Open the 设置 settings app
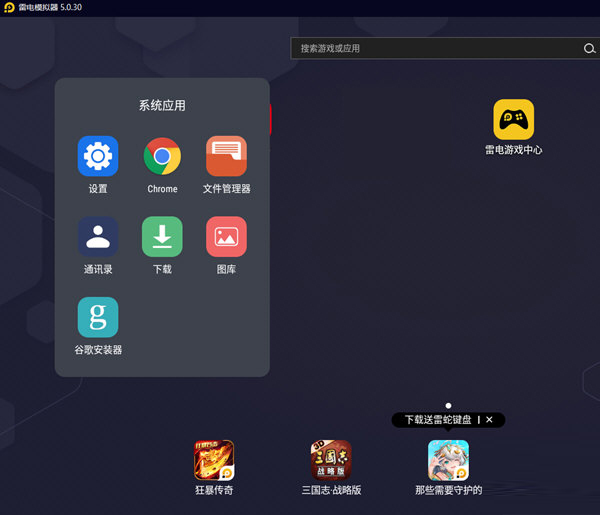 pos(98,156)
